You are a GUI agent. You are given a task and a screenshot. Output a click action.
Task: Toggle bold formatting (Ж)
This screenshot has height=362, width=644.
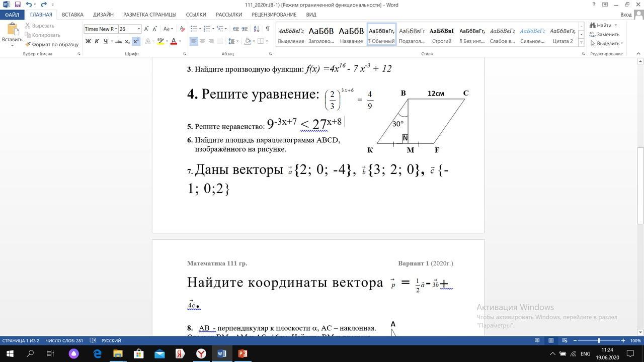click(88, 41)
